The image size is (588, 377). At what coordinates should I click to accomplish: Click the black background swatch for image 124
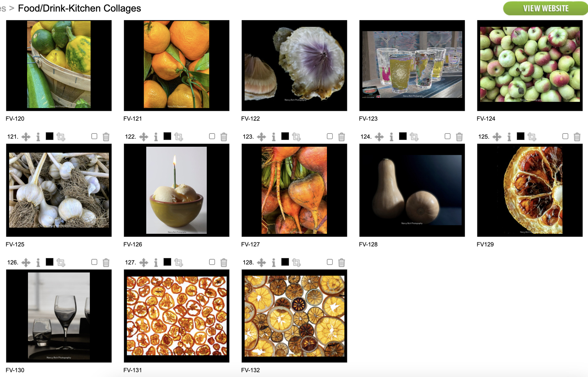click(x=403, y=136)
